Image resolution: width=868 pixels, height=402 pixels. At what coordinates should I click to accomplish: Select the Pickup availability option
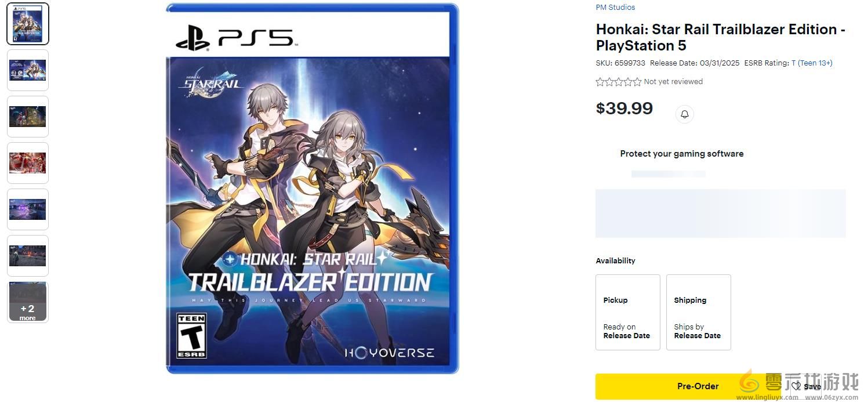(627, 312)
